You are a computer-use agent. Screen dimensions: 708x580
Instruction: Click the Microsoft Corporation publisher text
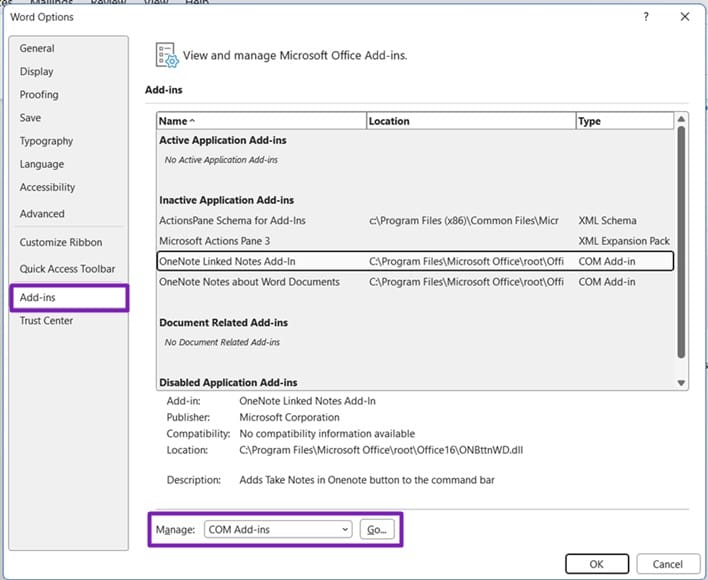pyautogui.click(x=289, y=418)
